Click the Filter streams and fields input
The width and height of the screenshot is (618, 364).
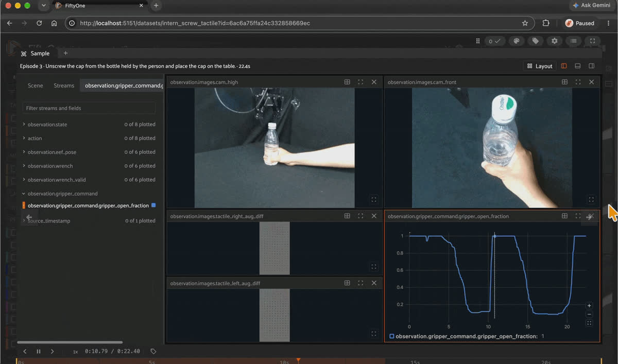click(89, 108)
